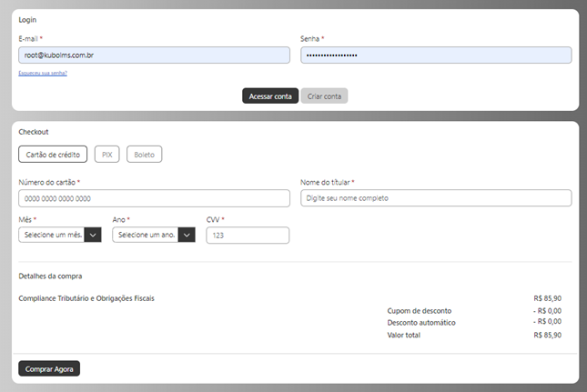Image resolution: width=587 pixels, height=392 pixels.
Task: Open the 'Esqueceu sua senha?' link
Action: pos(43,73)
